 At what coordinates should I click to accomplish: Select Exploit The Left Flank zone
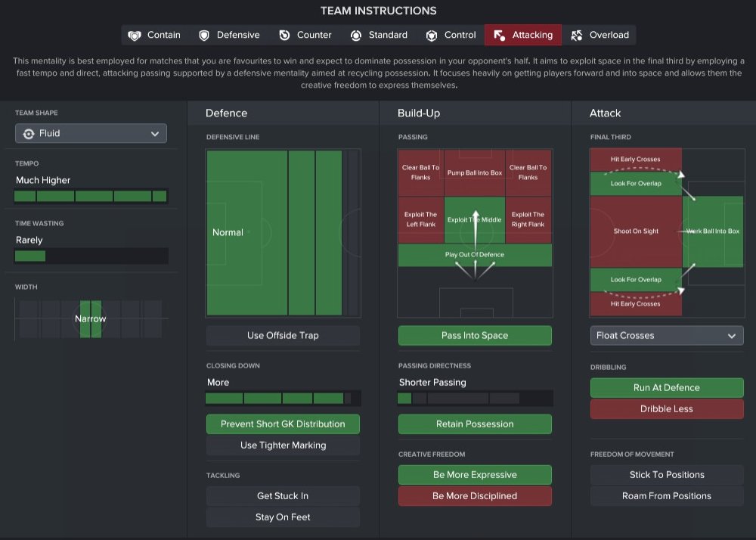(x=421, y=219)
